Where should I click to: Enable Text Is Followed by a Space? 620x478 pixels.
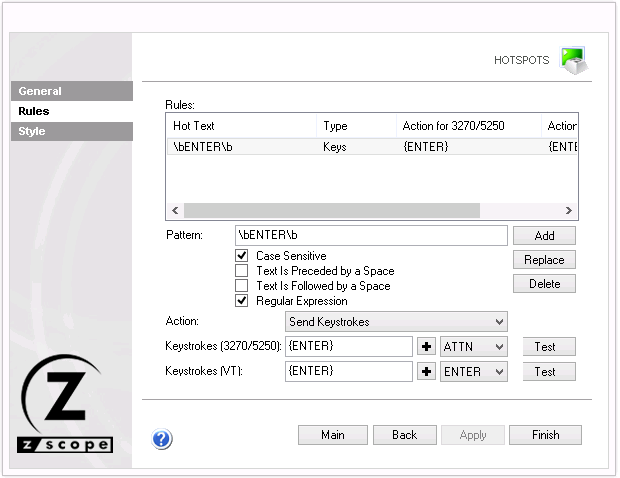tap(242, 285)
